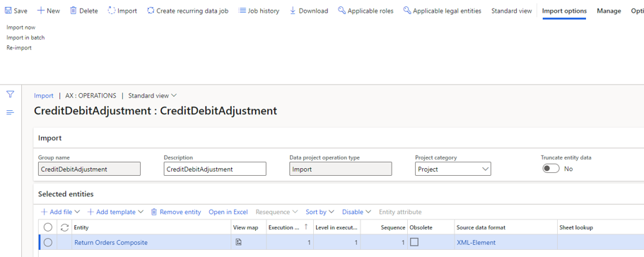
Task: Click the Delete trash can icon
Action: [73, 11]
